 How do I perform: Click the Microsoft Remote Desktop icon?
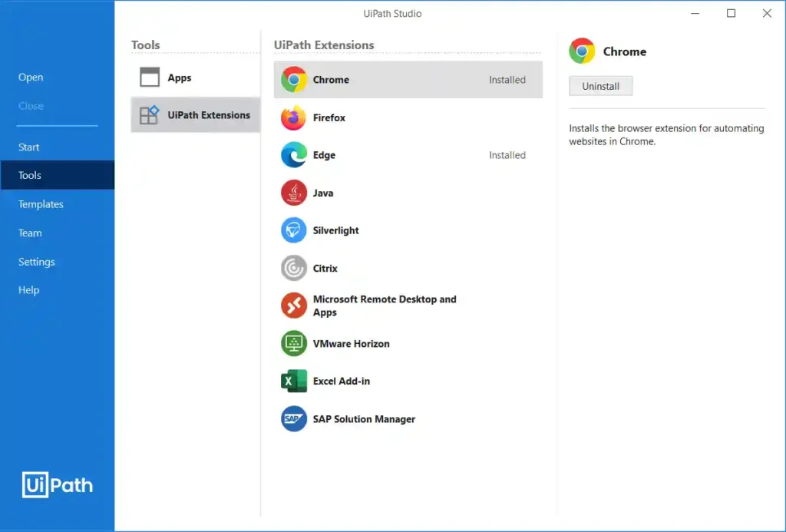click(294, 306)
